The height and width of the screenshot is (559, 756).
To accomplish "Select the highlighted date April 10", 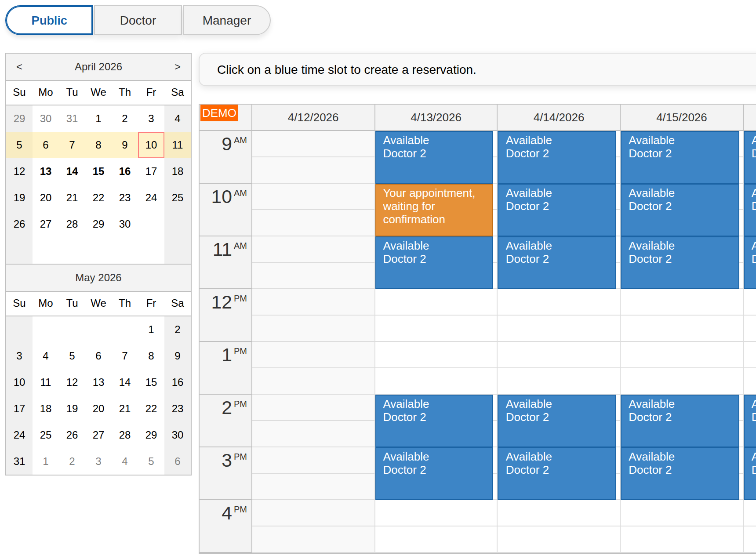I will [x=151, y=145].
